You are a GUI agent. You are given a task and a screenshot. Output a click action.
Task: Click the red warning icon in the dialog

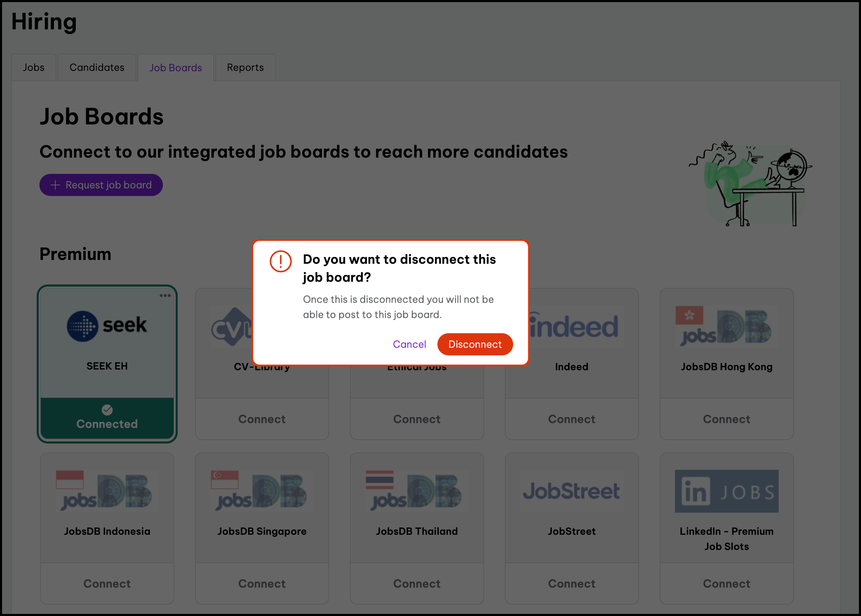[280, 261]
